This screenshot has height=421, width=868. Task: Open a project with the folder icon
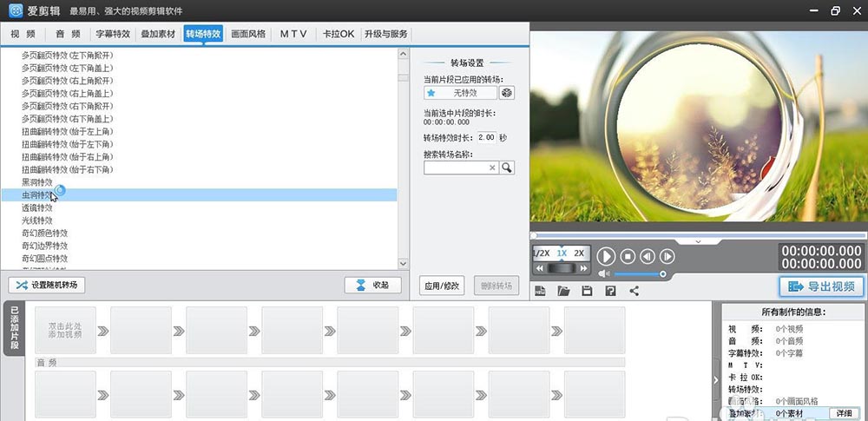[x=563, y=291]
